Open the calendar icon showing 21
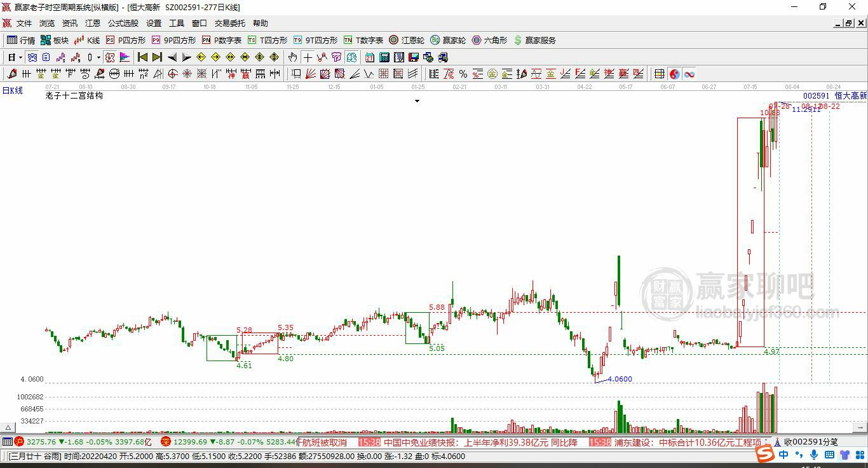868x468 pixels. [x=370, y=57]
